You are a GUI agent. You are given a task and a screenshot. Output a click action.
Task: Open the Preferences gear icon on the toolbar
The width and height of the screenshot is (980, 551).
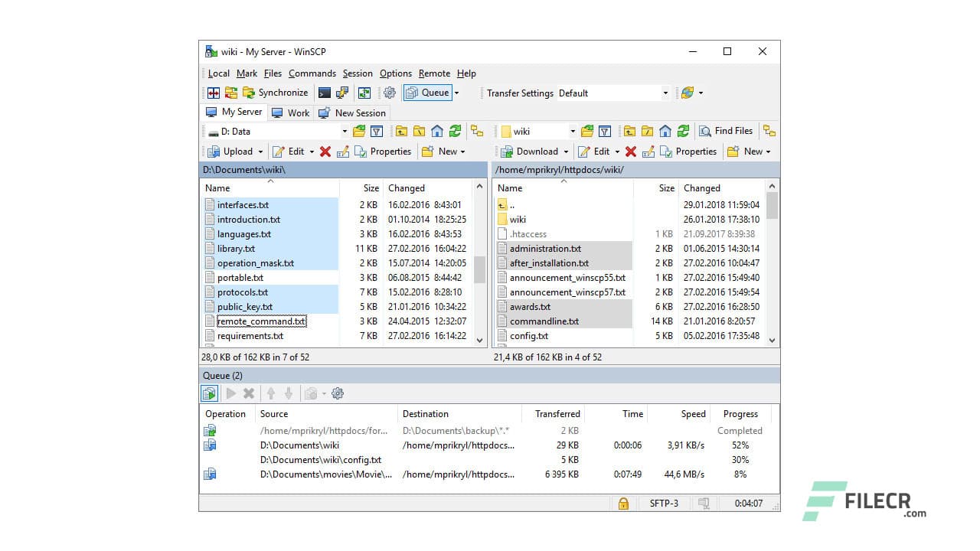click(390, 93)
